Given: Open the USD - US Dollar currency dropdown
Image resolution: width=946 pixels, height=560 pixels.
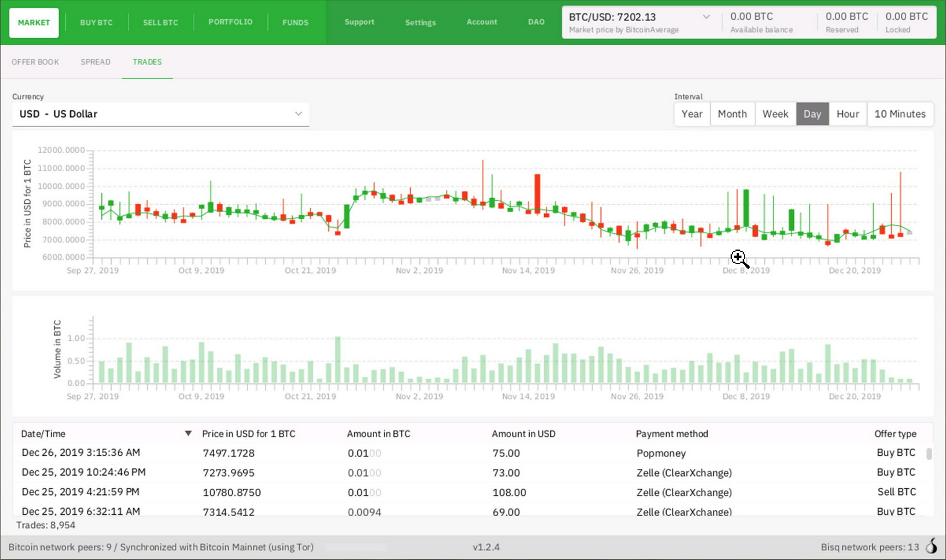Looking at the screenshot, I should [x=160, y=114].
